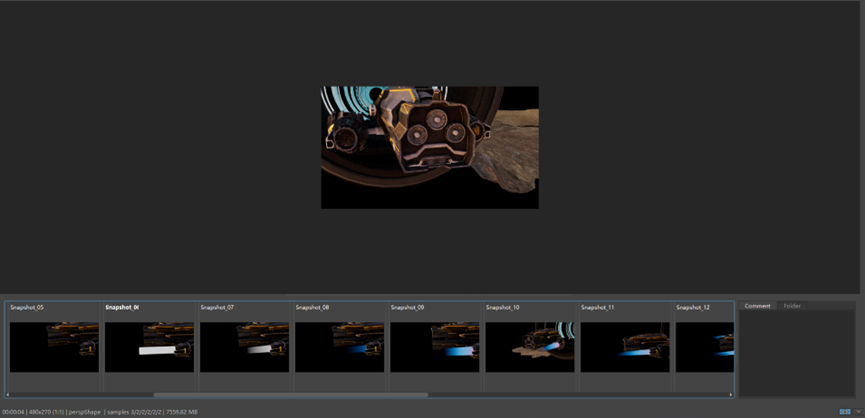
Task: Click the Snapshot_12 label
Action: (693, 307)
